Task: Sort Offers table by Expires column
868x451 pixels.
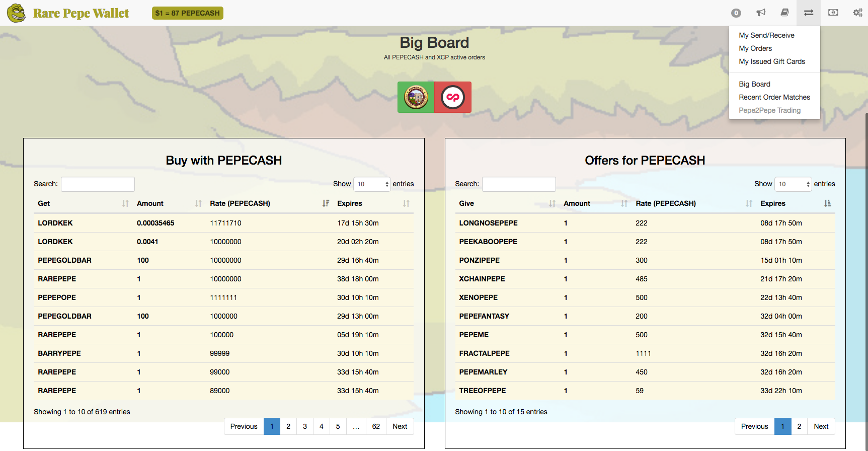Action: 796,203
